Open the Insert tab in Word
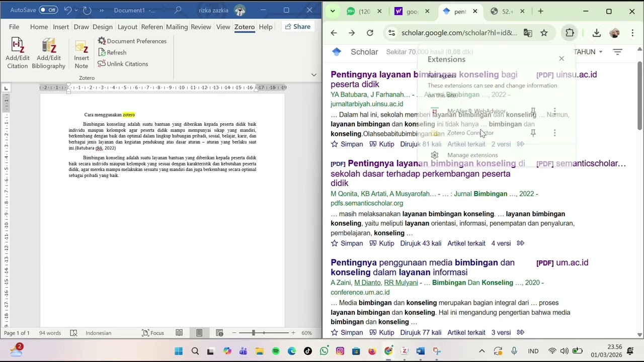Viewport: 644px width, 362px height. coord(61,27)
